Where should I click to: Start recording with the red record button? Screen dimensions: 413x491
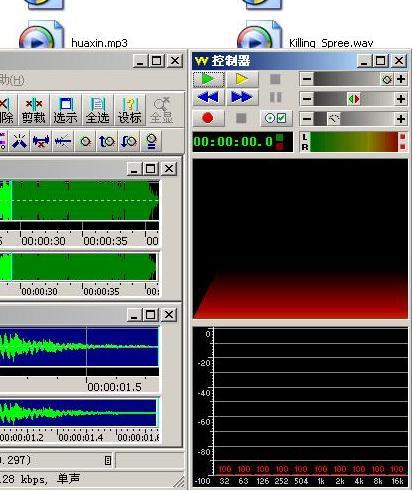[x=208, y=118]
